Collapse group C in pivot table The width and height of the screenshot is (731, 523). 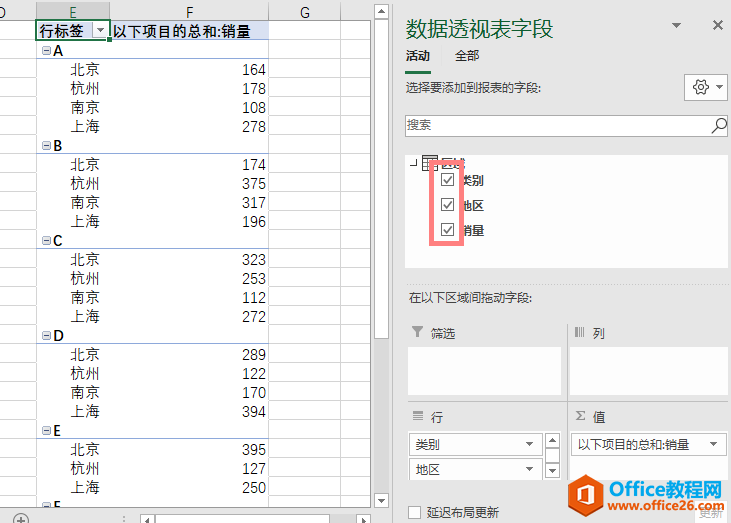pyautogui.click(x=47, y=241)
